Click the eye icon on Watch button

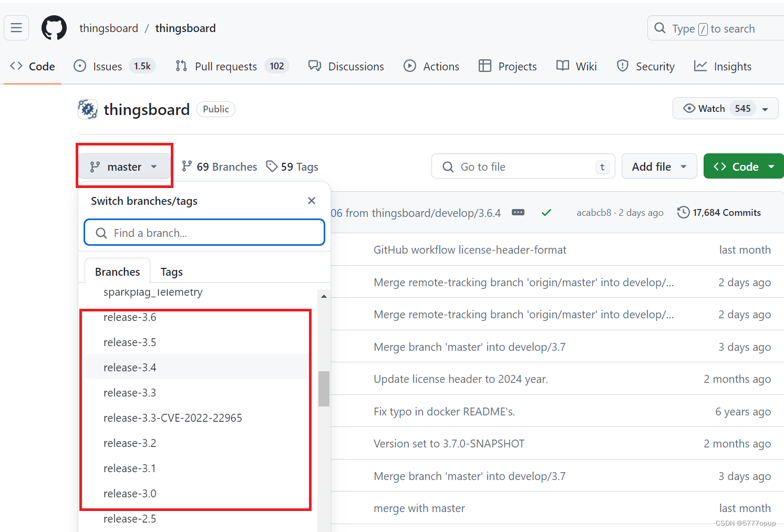point(689,108)
